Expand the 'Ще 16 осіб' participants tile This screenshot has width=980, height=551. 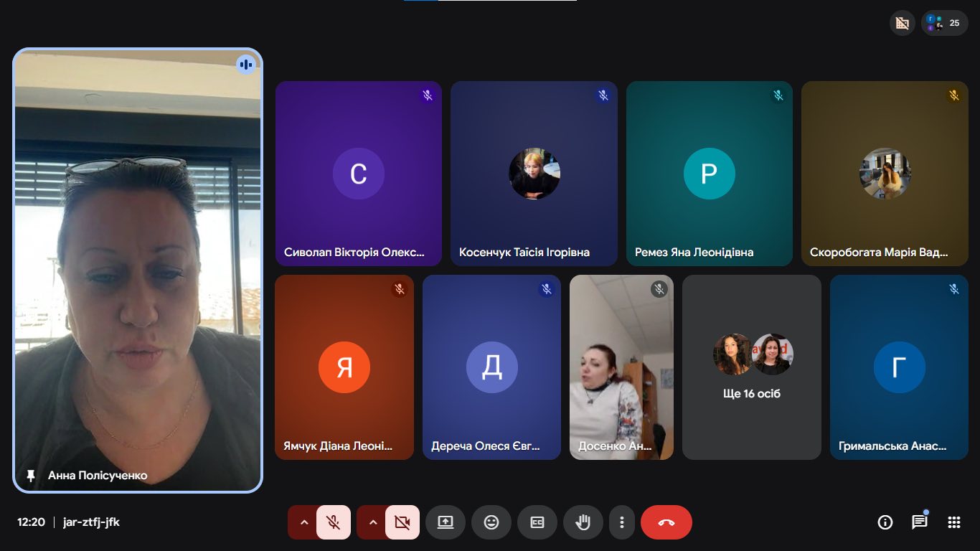[x=751, y=367]
